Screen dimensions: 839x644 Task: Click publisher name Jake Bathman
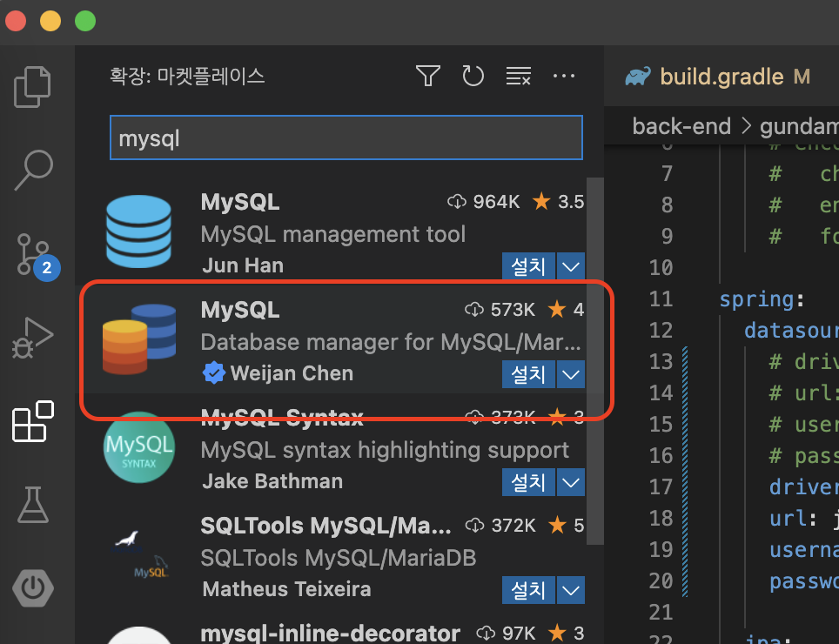272,481
